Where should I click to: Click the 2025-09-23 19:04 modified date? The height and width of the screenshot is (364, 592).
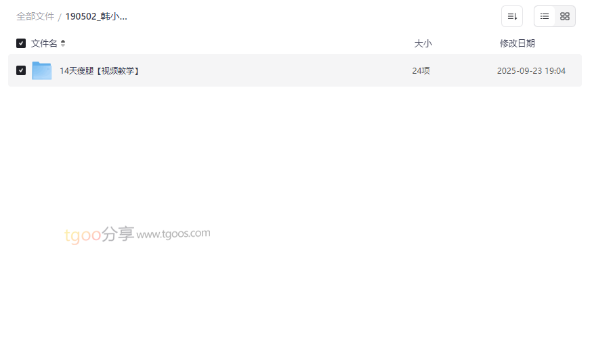(531, 71)
